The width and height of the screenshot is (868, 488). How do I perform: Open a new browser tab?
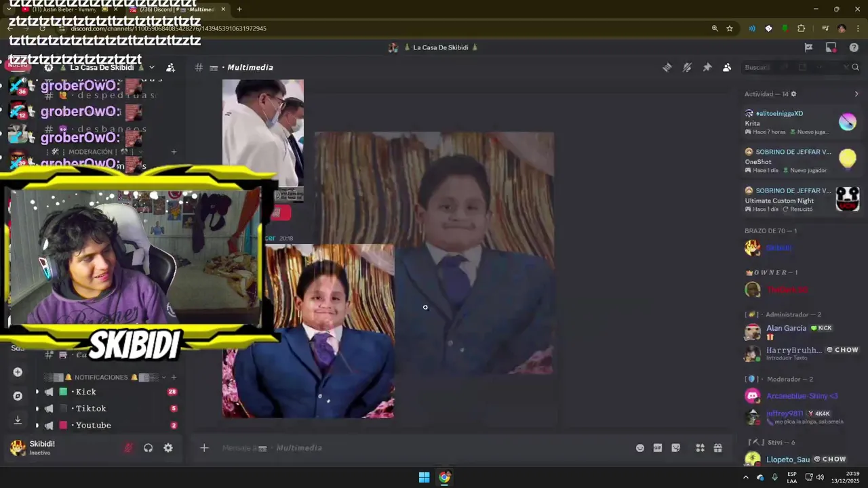pyautogui.click(x=239, y=9)
